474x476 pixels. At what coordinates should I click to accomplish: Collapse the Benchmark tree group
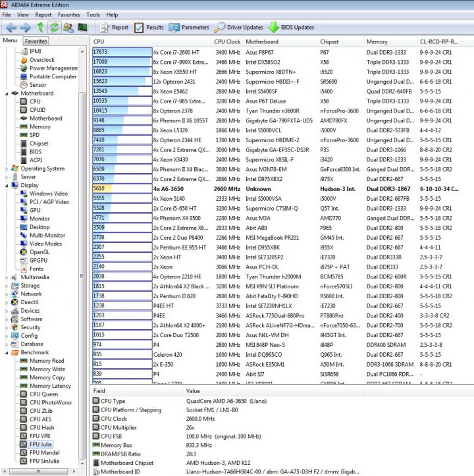tap(7, 353)
